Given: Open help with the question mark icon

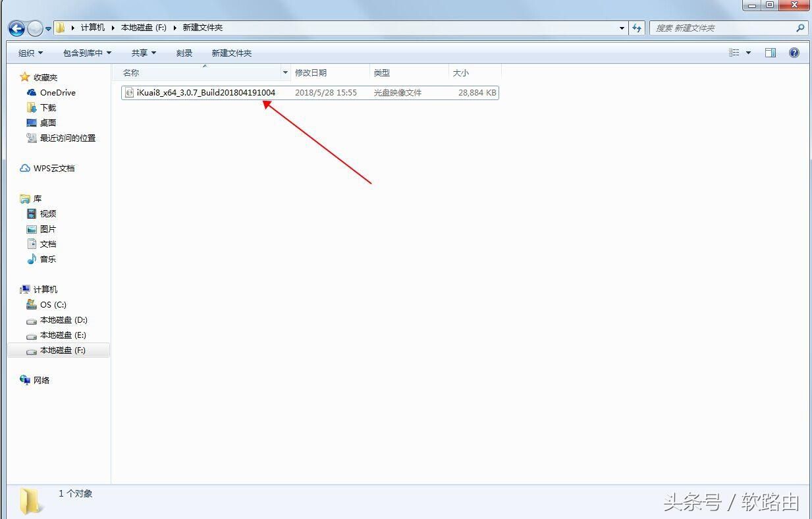Looking at the screenshot, I should [794, 53].
